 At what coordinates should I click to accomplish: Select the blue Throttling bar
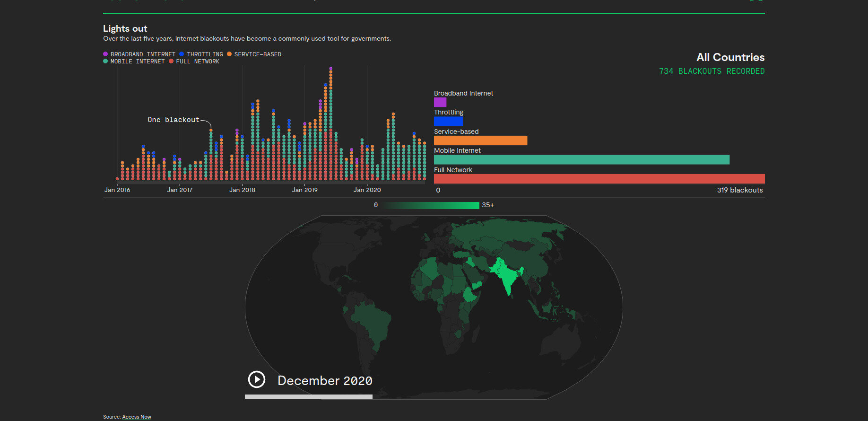point(448,122)
